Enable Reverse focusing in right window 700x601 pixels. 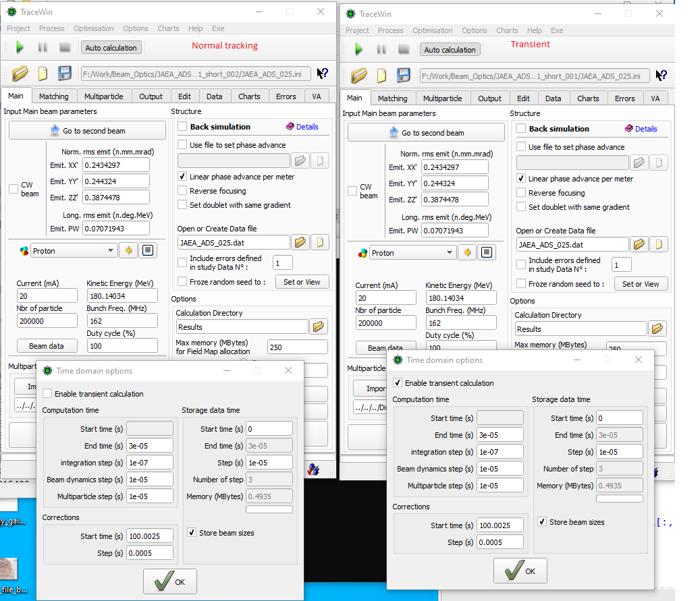pos(521,193)
